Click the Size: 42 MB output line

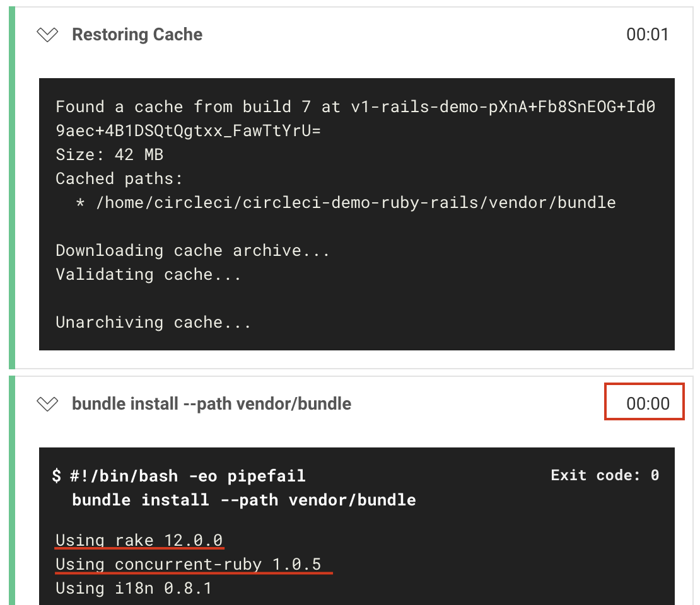[x=109, y=155]
